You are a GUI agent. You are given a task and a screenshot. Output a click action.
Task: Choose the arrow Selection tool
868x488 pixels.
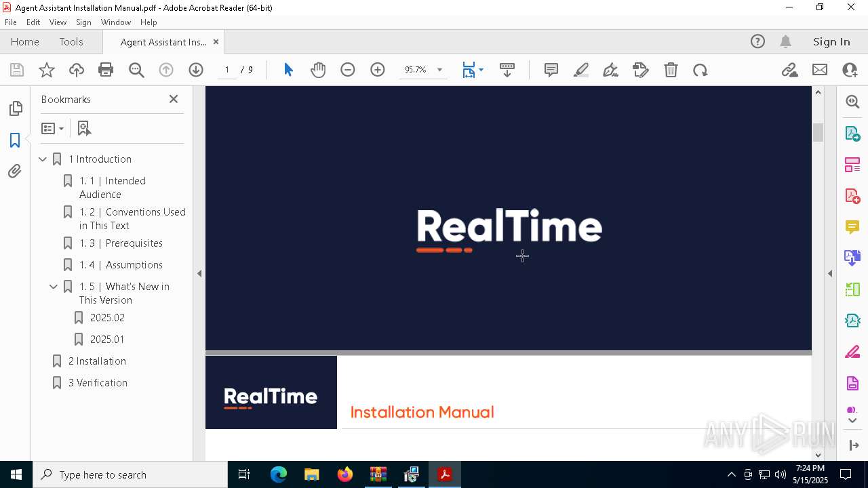click(288, 70)
